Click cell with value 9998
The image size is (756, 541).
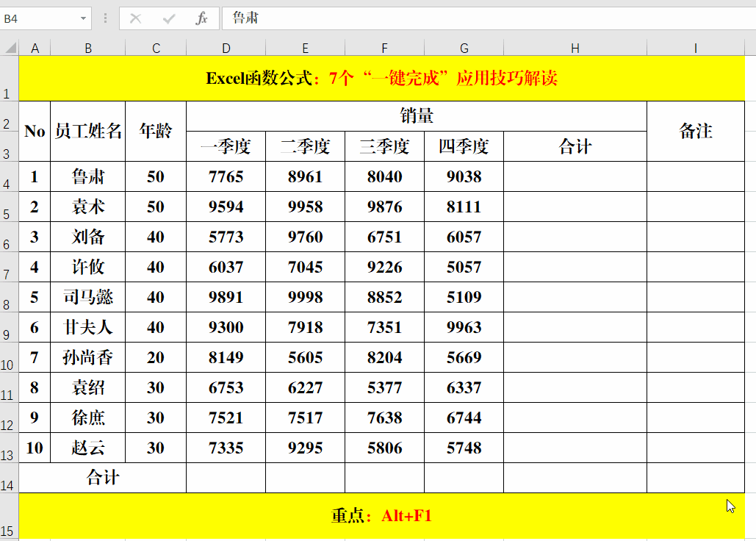click(x=305, y=297)
